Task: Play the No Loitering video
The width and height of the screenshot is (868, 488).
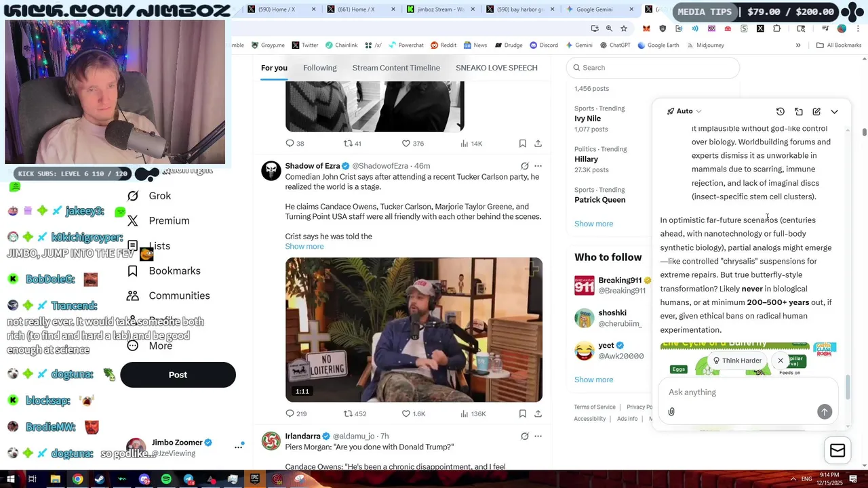Action: click(414, 329)
